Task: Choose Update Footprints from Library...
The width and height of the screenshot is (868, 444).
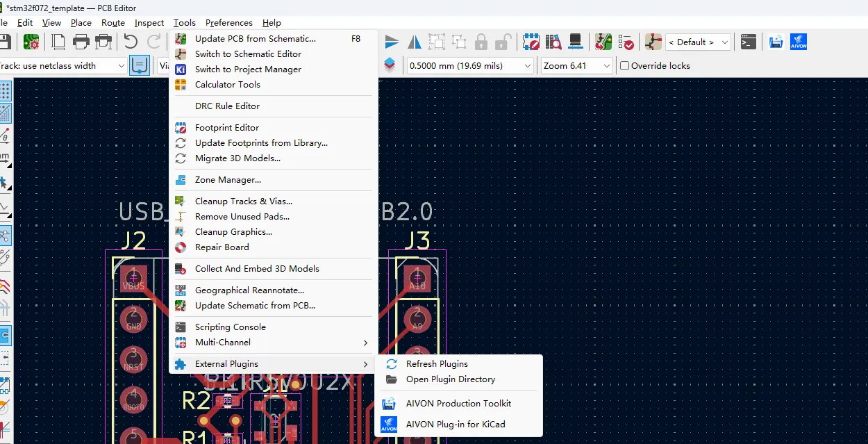Action: click(274, 143)
